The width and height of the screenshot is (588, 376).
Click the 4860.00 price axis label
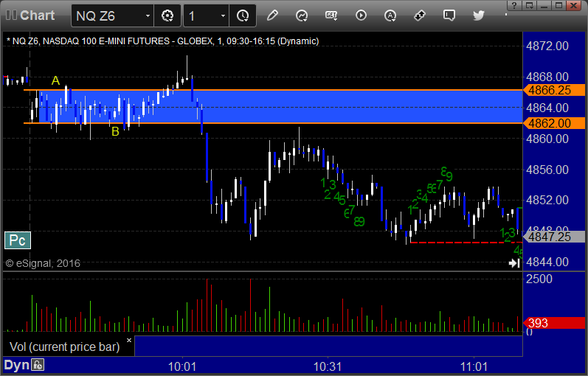click(547, 139)
